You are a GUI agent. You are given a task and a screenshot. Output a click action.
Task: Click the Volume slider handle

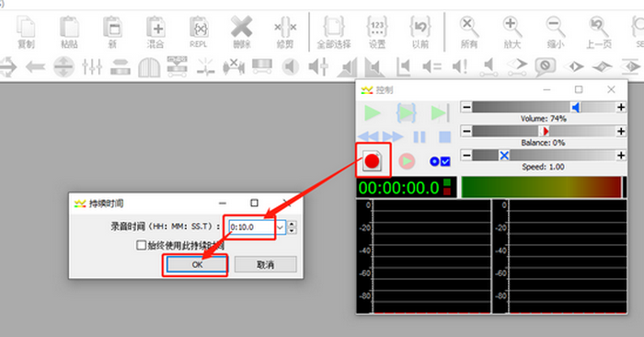[576, 108]
